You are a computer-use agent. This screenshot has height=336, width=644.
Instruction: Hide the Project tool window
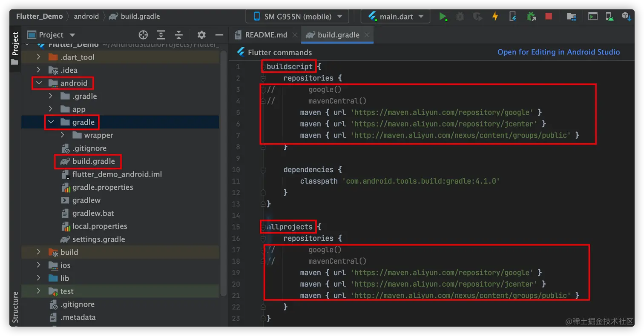pyautogui.click(x=219, y=35)
